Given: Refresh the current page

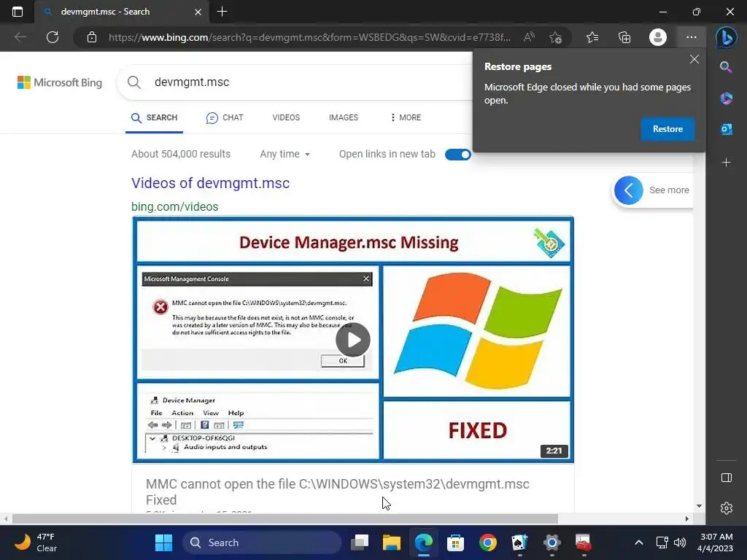Looking at the screenshot, I should [53, 37].
